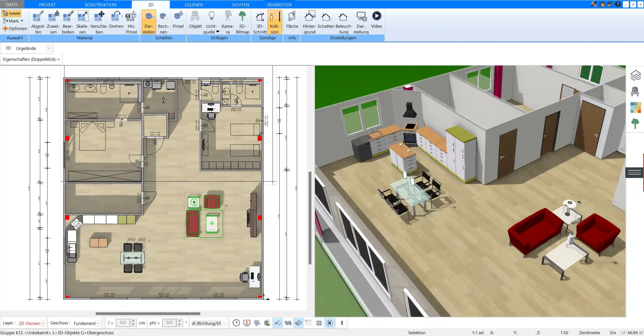
Task: Insert an Objekt from ribbon
Action: click(195, 20)
